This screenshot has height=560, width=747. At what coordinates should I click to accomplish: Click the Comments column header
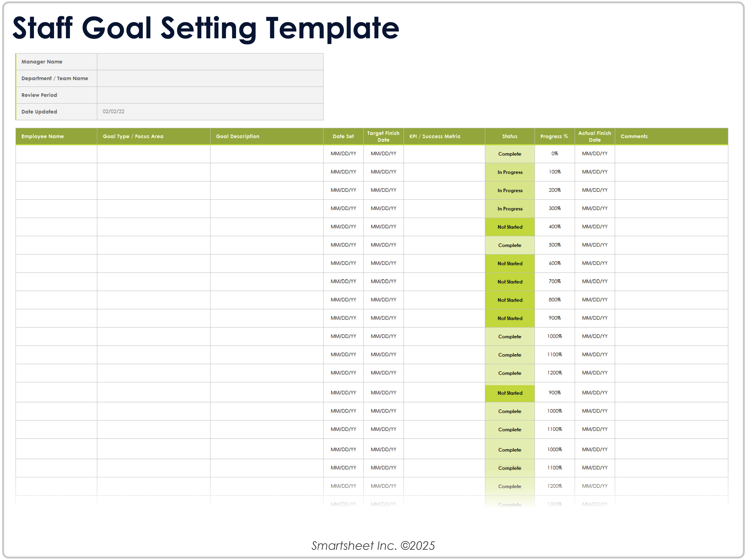[x=634, y=136]
